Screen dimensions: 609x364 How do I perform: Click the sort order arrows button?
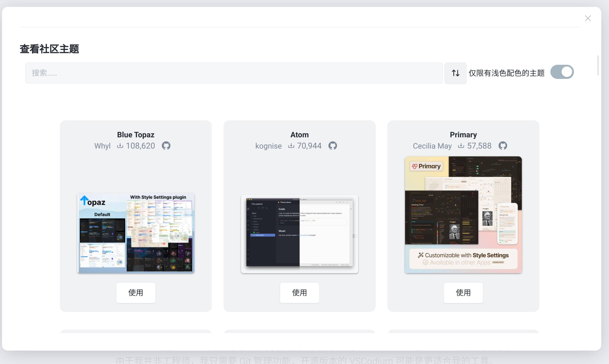(456, 73)
